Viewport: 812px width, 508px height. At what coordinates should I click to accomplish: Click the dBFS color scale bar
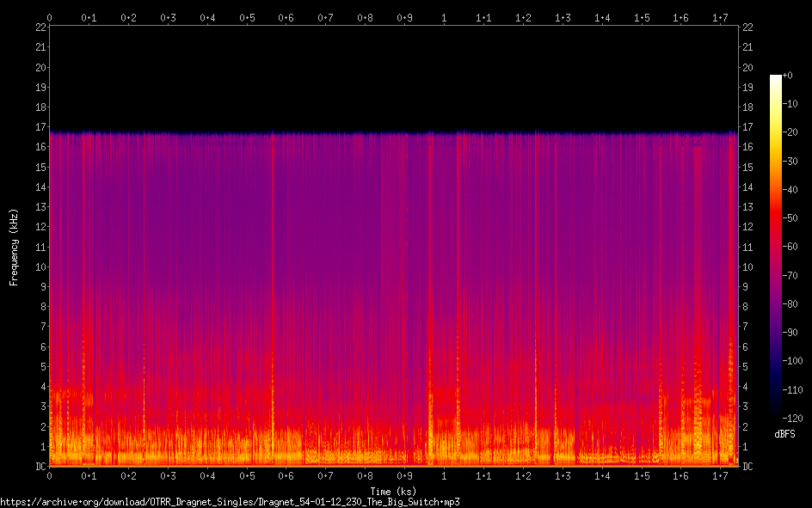coord(776,249)
